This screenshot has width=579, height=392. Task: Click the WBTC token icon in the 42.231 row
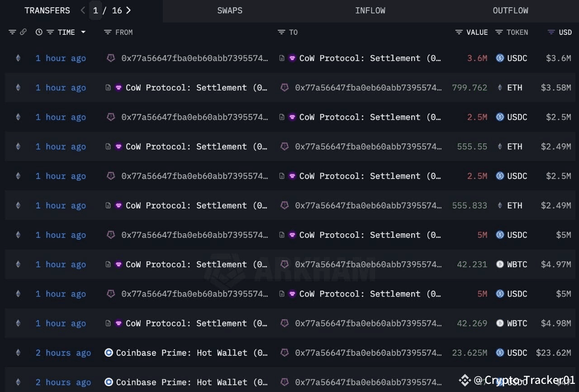pos(500,264)
